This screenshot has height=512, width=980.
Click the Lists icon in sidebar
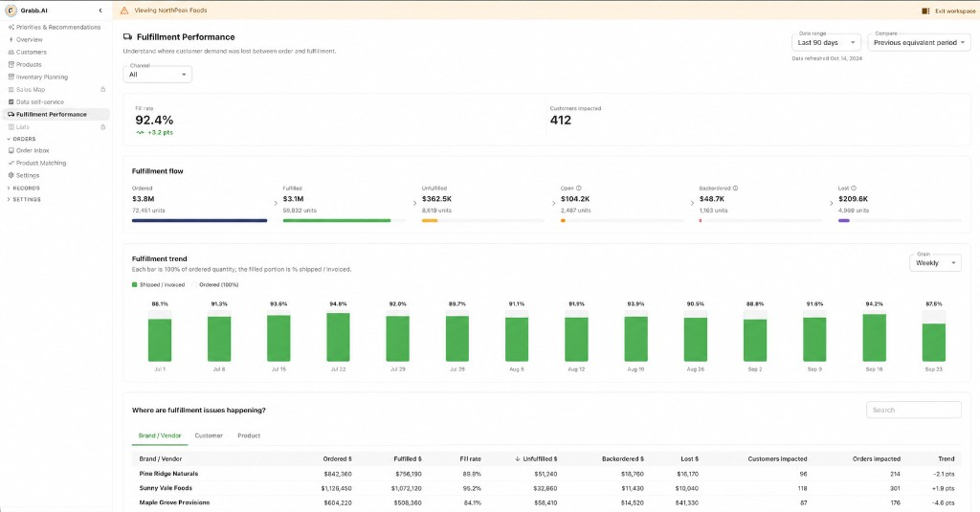coord(11,127)
